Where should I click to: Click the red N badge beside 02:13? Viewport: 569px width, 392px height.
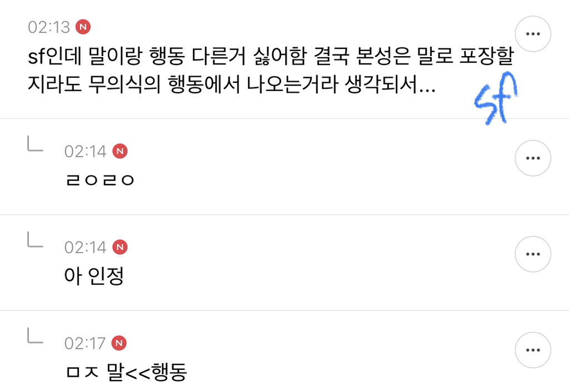coord(83,27)
